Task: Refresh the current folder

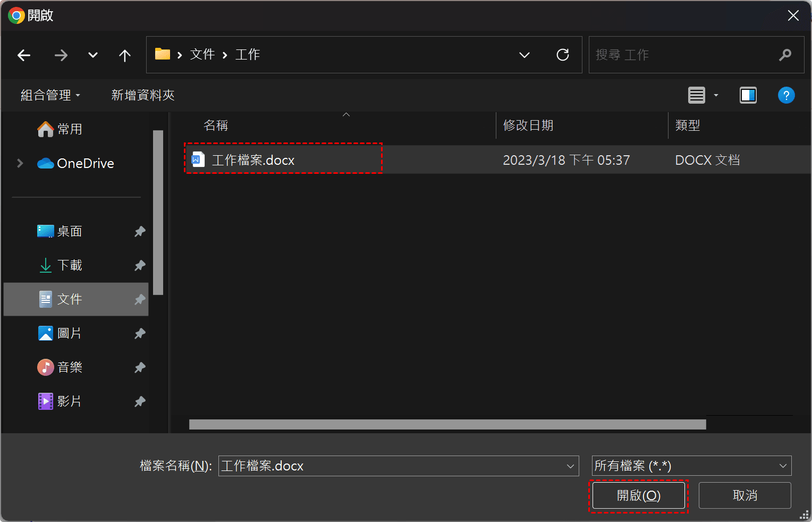Action: [563, 55]
